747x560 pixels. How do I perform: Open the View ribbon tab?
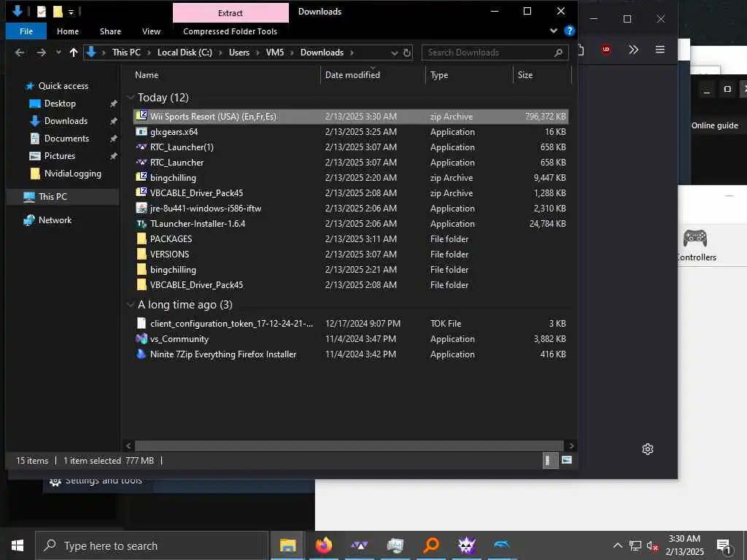(151, 31)
